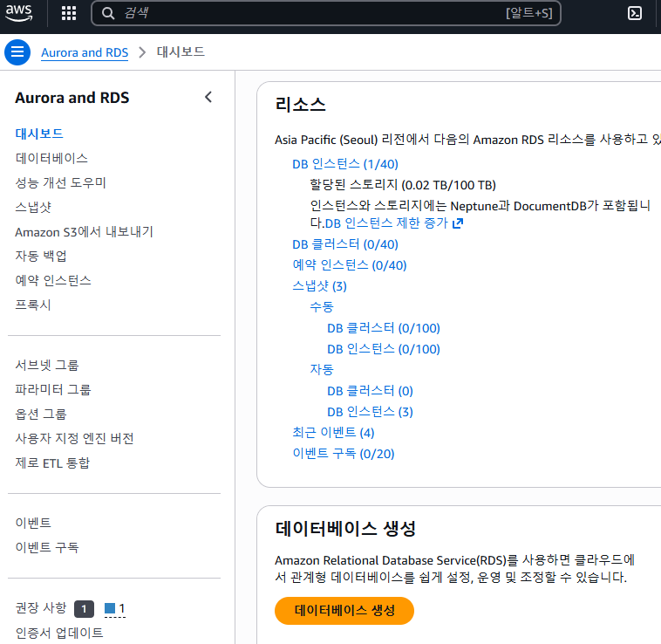Click the dark badge showing 1 recommendation

pyautogui.click(x=84, y=609)
